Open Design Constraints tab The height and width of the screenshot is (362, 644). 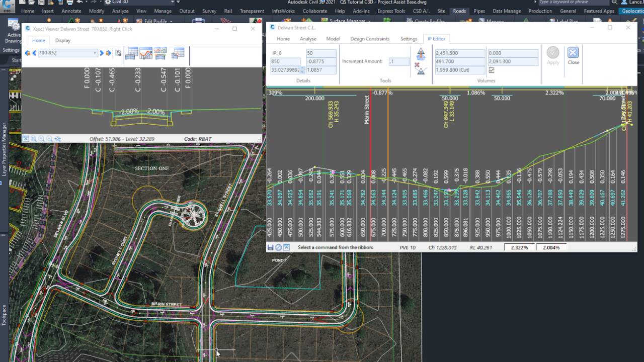click(370, 39)
